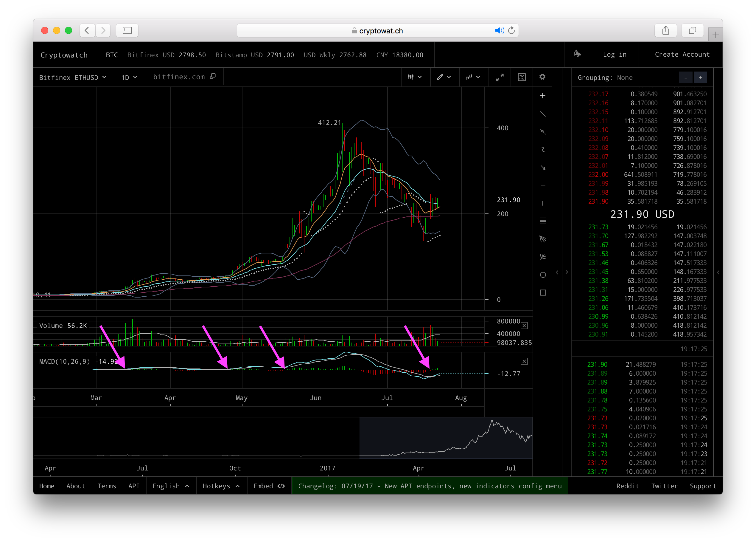
Task: Click the MACD(10,26,9) indicator label
Action: 65,362
